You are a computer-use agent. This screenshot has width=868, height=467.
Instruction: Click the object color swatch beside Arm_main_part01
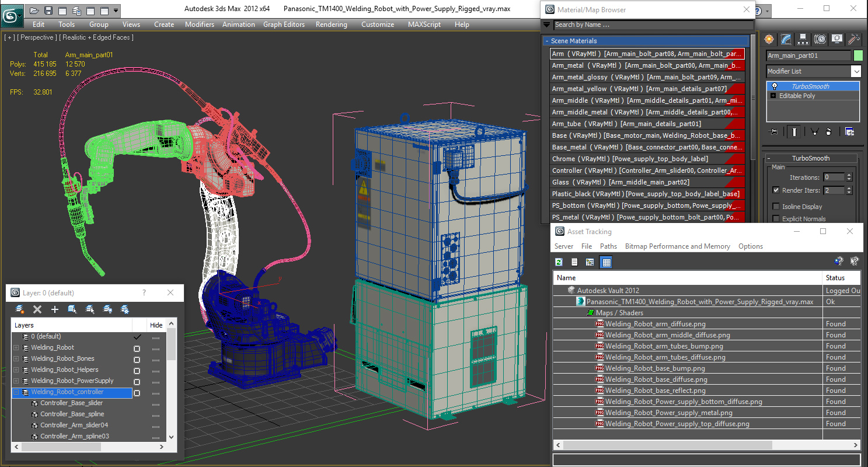858,56
